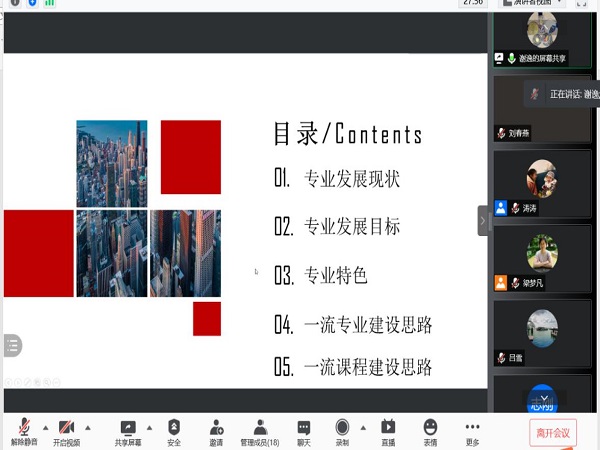This screenshot has width=600, height=450.
Task: Click screen share icon on 谢逸 tile
Action: [x=499, y=58]
